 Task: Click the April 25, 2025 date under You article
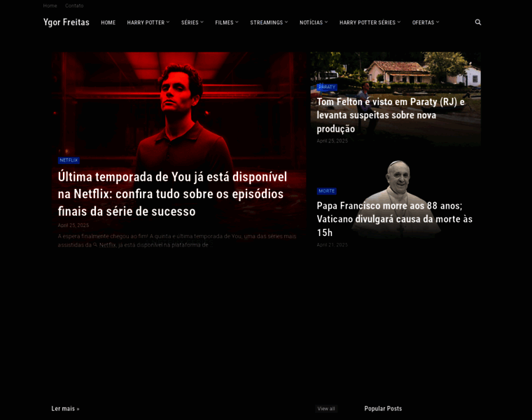pyautogui.click(x=73, y=225)
